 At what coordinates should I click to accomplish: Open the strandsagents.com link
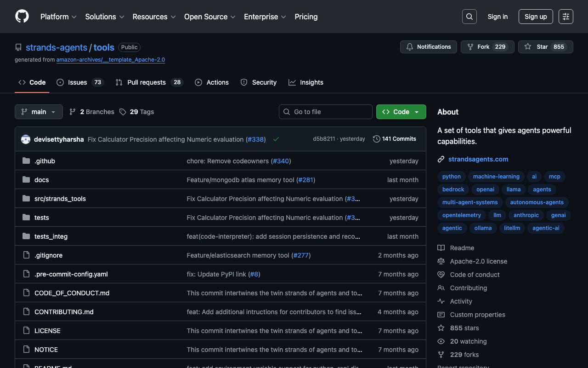(478, 159)
